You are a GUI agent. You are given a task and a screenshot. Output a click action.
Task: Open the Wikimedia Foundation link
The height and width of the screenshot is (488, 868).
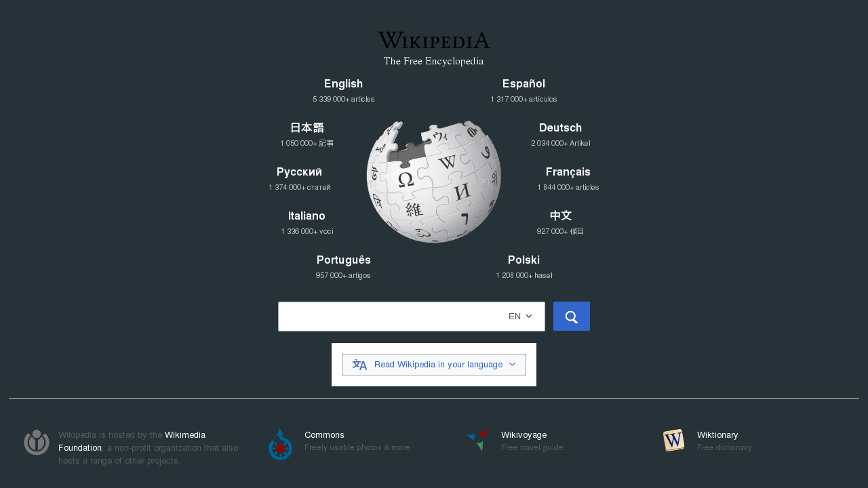[132, 441]
